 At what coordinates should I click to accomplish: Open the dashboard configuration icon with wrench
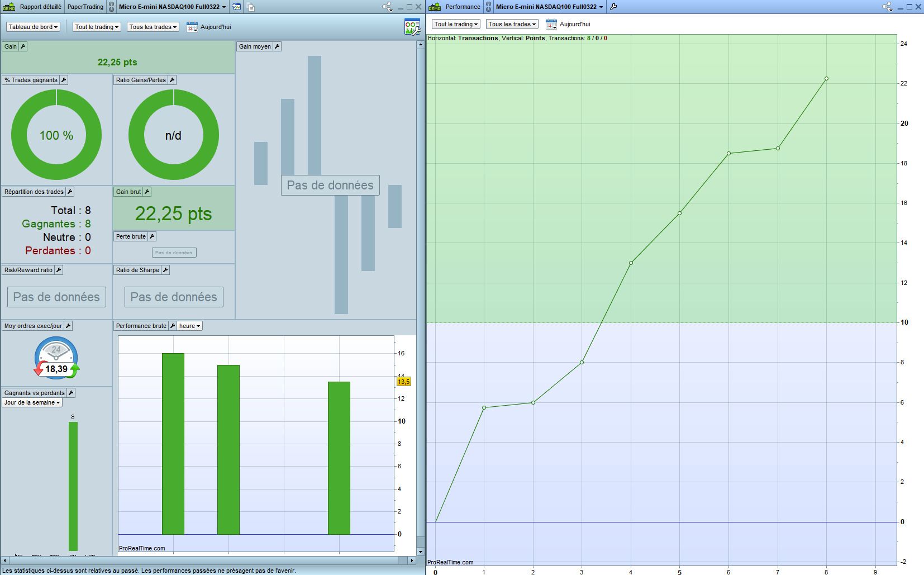(x=412, y=27)
